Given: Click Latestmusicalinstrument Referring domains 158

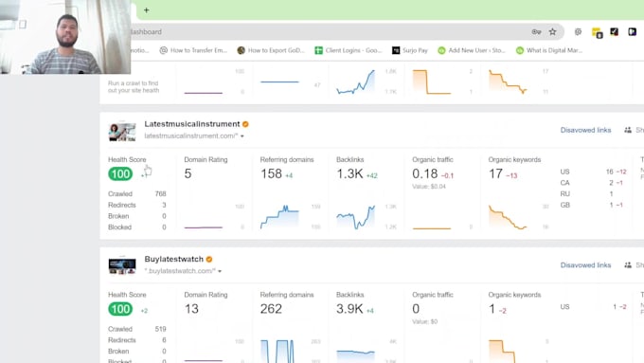Looking at the screenshot, I should (271, 173).
